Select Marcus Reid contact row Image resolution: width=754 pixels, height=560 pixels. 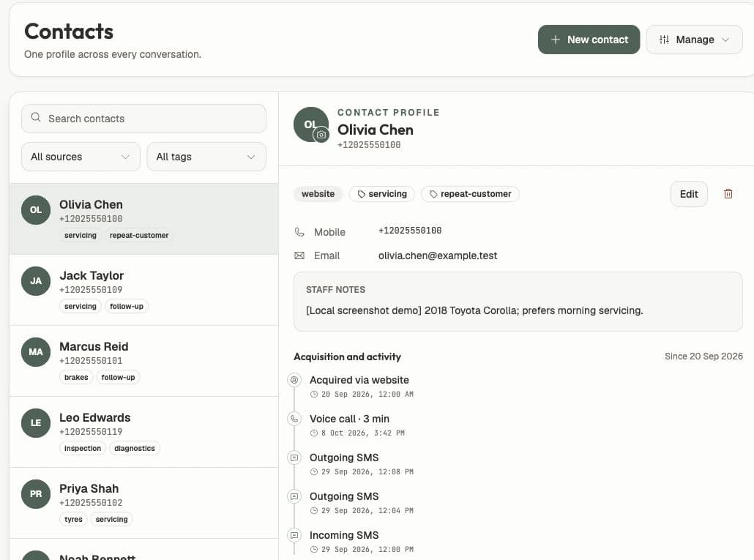pos(143,361)
